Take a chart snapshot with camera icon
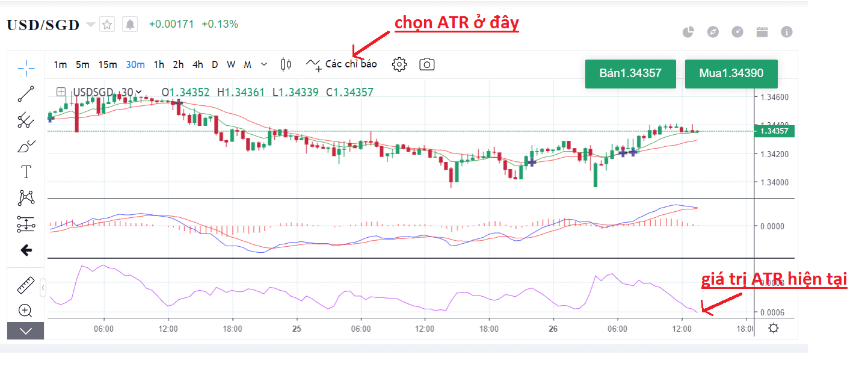Screen dimensions: 868x384 [426, 64]
